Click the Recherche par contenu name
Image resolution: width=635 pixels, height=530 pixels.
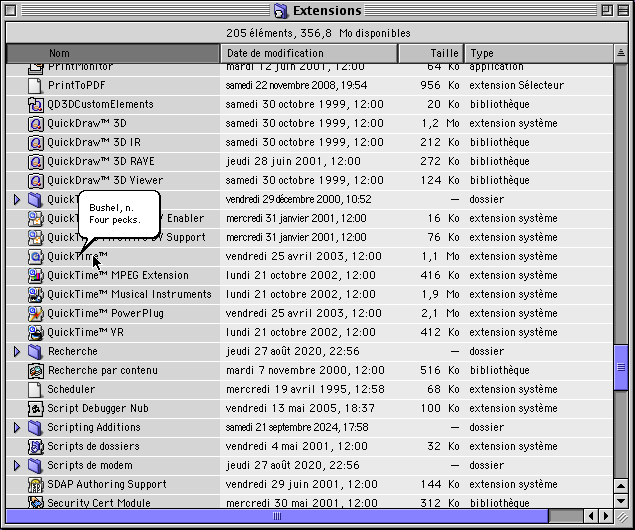tap(103, 370)
